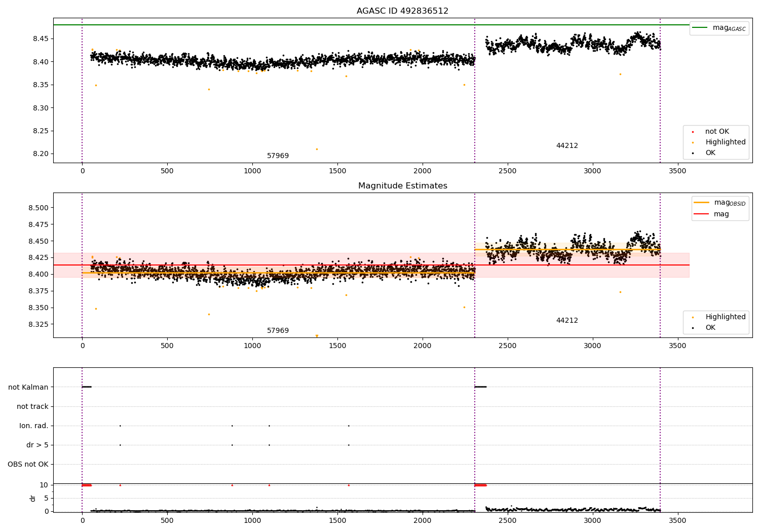Click the 2000 x-tick under the bottom plot
760x532 pixels.
(423, 521)
